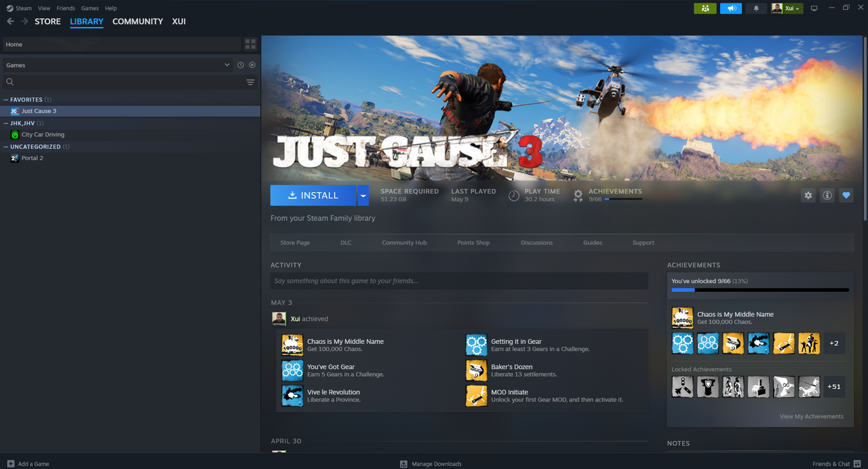868x469 pixels.
Task: Open the Games menu
Action: pyautogui.click(x=90, y=8)
